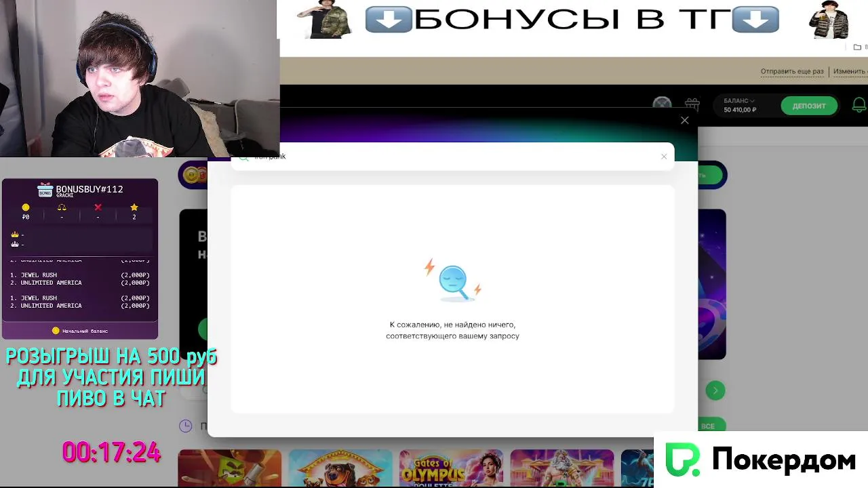Screen dimensions: 868x488
Task: Click the bonus gift box icon
Action: (x=45, y=190)
